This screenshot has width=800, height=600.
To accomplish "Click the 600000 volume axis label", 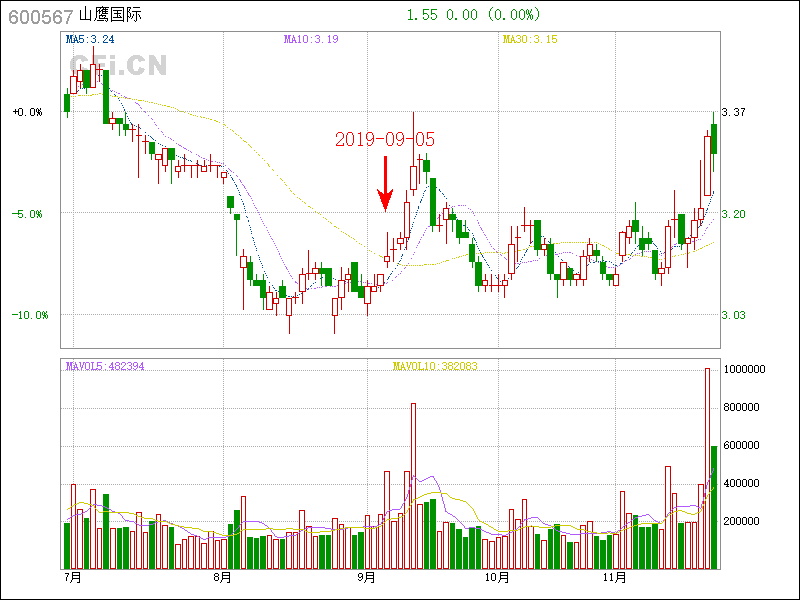I will (742, 445).
